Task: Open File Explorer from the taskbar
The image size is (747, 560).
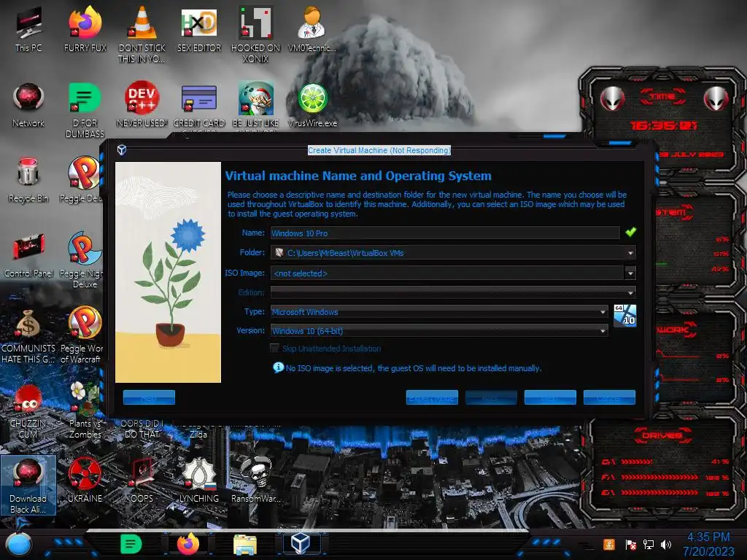Action: click(x=245, y=545)
